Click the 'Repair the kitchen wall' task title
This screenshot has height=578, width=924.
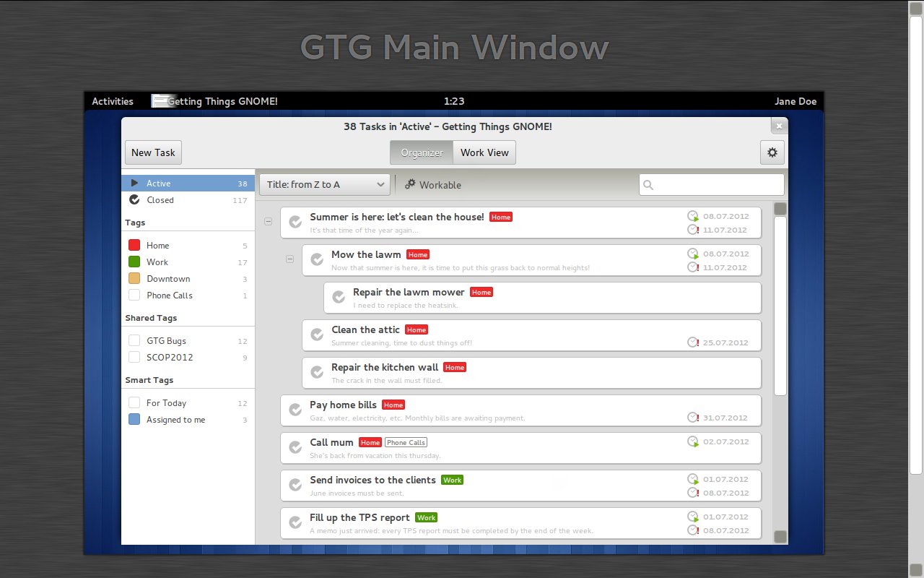click(385, 367)
